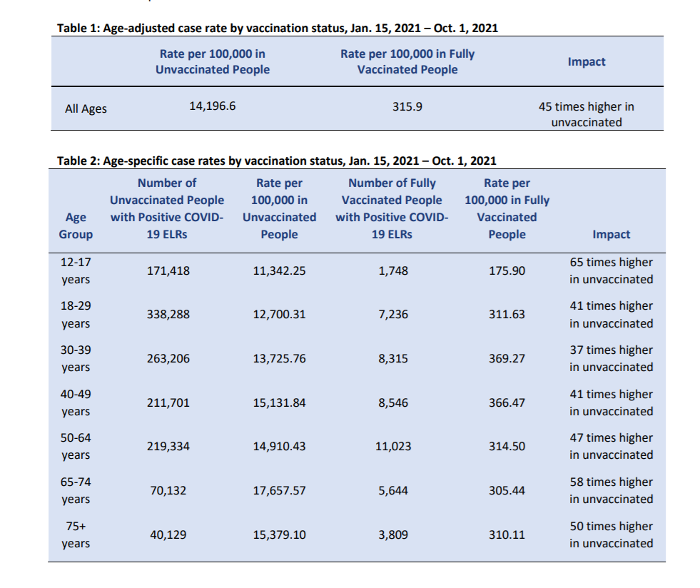
Task: Click the '12-17 years' row label
Action: [76, 270]
